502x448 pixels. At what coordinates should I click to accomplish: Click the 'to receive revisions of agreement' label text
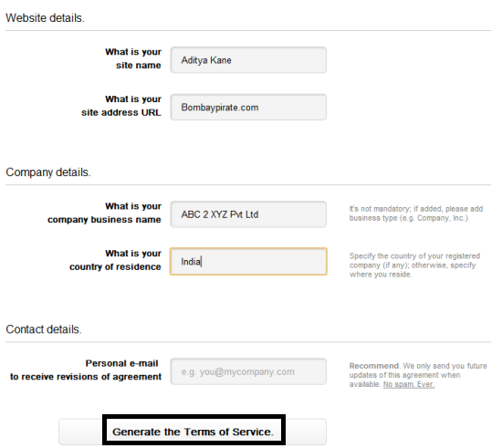tap(86, 377)
